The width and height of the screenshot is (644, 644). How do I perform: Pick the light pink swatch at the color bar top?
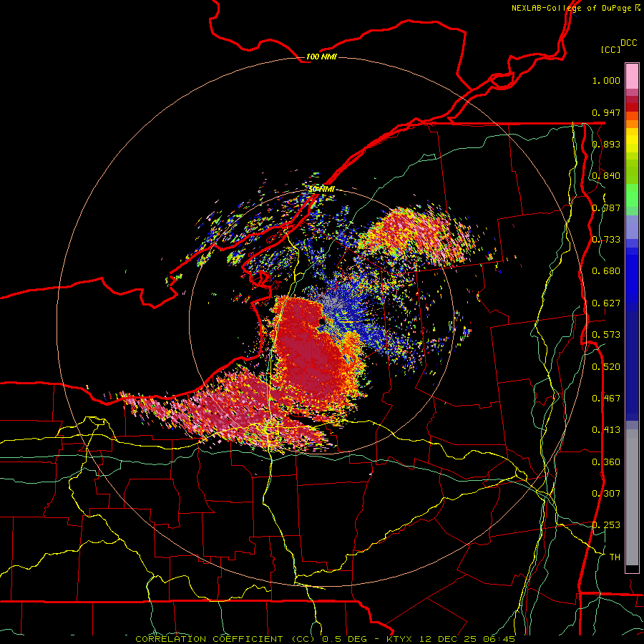(632, 77)
